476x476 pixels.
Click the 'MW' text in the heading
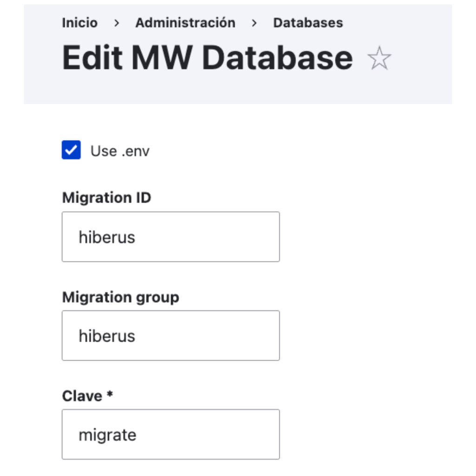coord(162,58)
